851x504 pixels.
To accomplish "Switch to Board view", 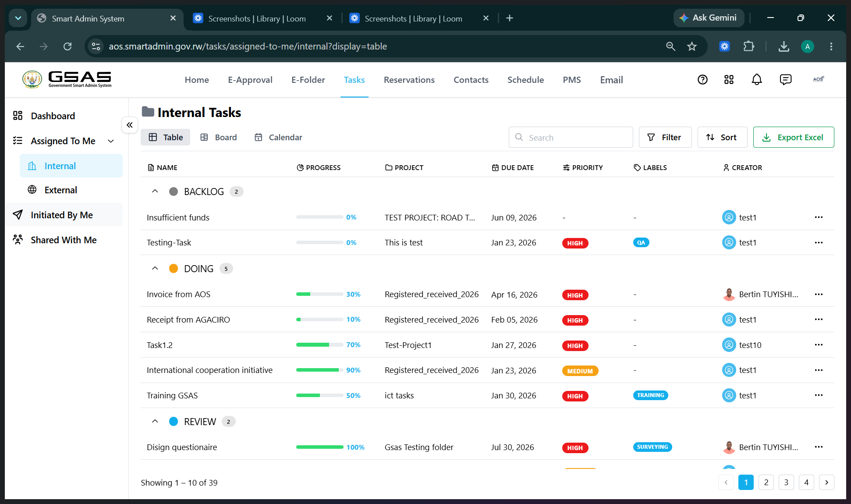I will [219, 137].
